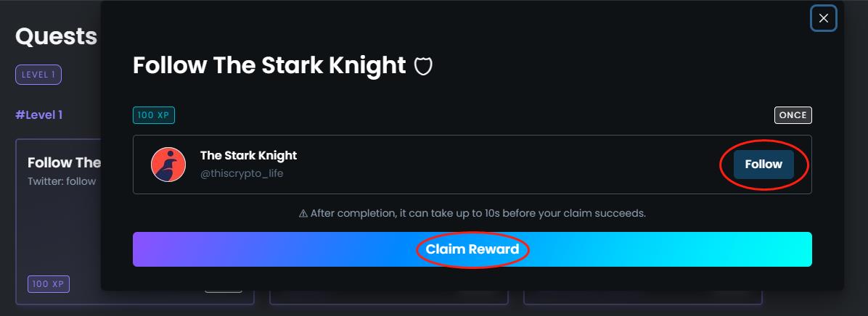
Task: Click the shield icon beside the dialog title
Action: [423, 67]
